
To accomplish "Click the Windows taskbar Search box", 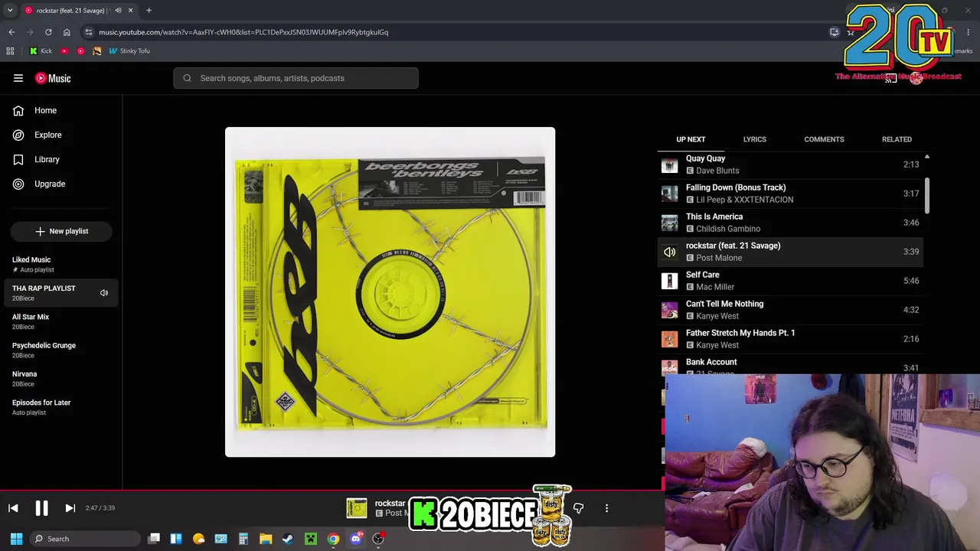I will [x=84, y=539].
